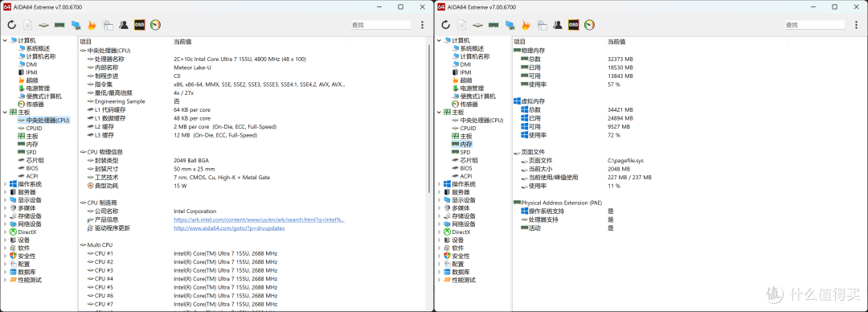Click clipboard toolbar icon in left window
This screenshot has height=312, width=868.
click(108, 24)
